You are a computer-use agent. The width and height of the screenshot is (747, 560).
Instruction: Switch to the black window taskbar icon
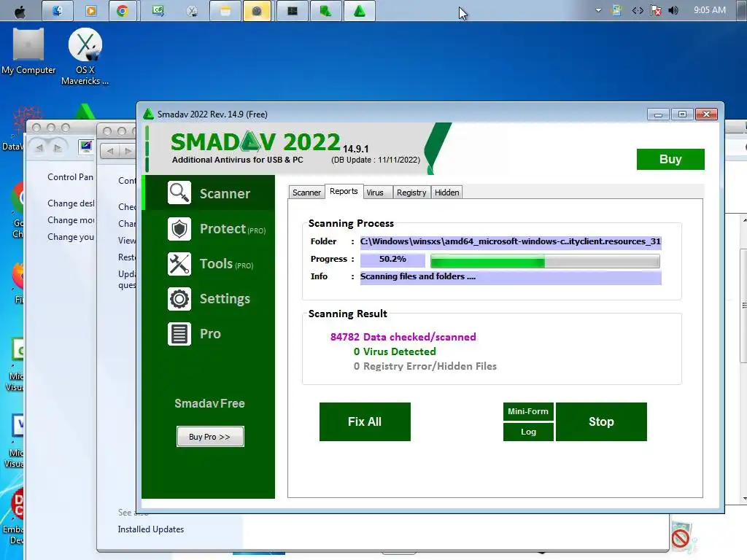point(292,10)
